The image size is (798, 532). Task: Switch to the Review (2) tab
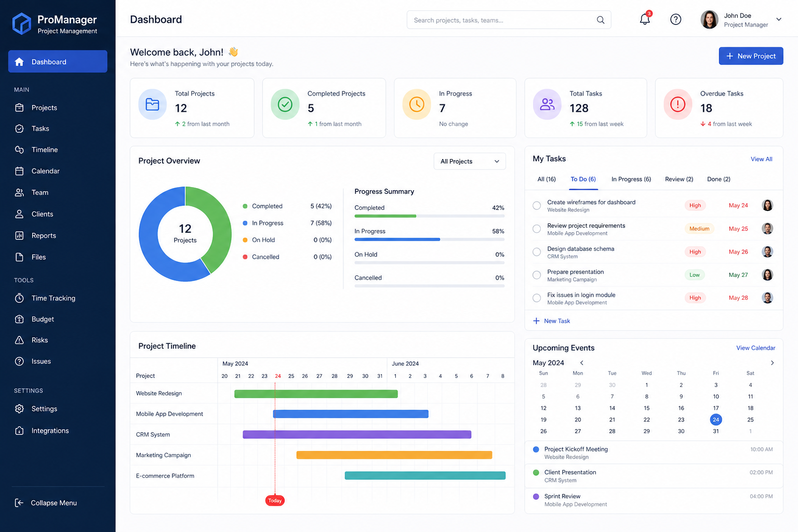coord(679,179)
